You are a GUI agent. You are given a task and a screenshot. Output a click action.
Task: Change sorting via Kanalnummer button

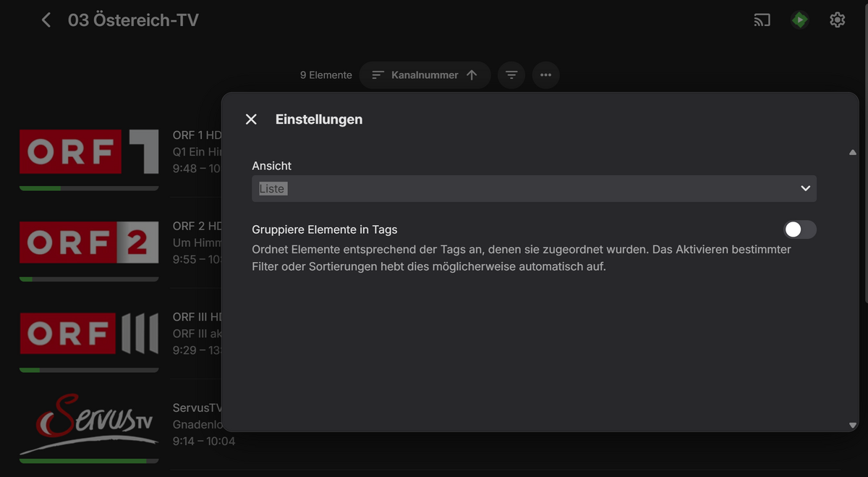[x=425, y=75]
